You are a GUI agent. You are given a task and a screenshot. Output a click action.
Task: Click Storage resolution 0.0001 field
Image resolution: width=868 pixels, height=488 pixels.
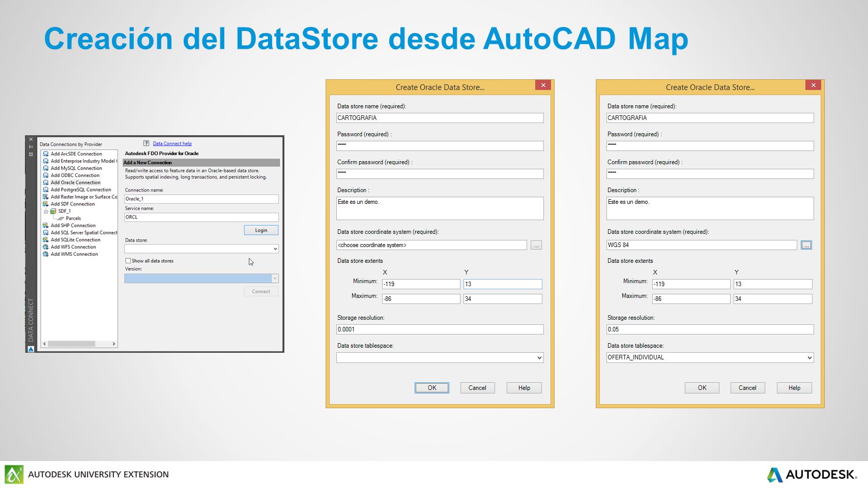click(440, 329)
